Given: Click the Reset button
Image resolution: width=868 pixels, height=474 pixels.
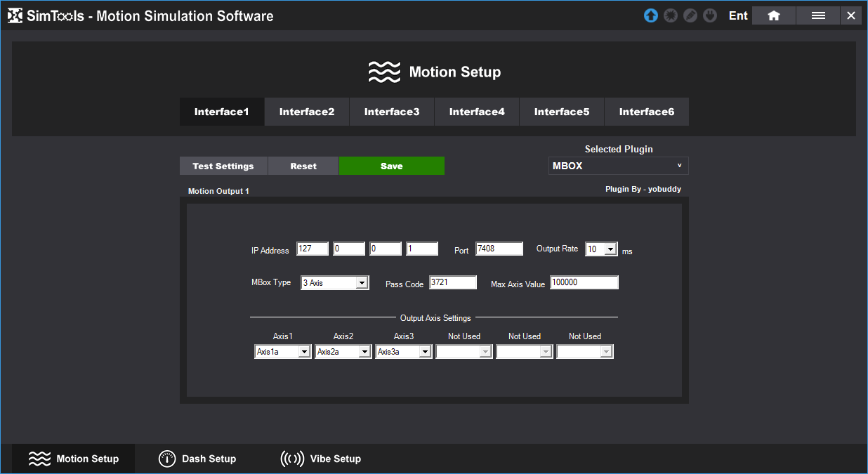Looking at the screenshot, I should [303, 166].
